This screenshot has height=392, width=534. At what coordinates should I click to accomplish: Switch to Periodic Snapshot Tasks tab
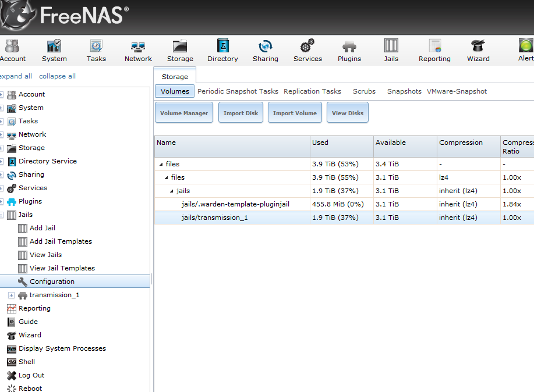(238, 91)
